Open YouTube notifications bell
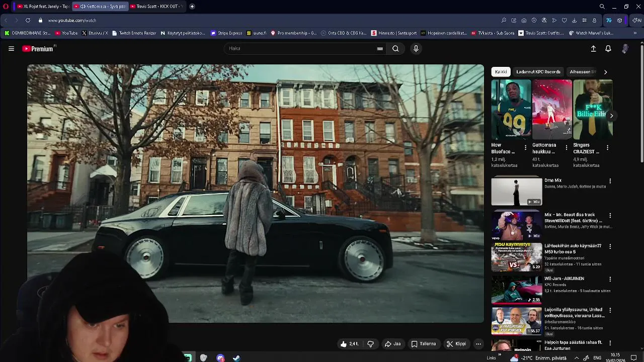The height and width of the screenshot is (362, 644). tap(608, 49)
